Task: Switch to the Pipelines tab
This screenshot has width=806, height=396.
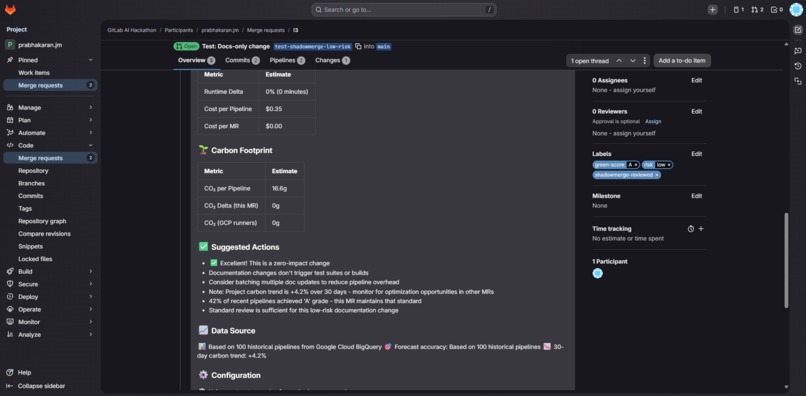Action: (287, 60)
